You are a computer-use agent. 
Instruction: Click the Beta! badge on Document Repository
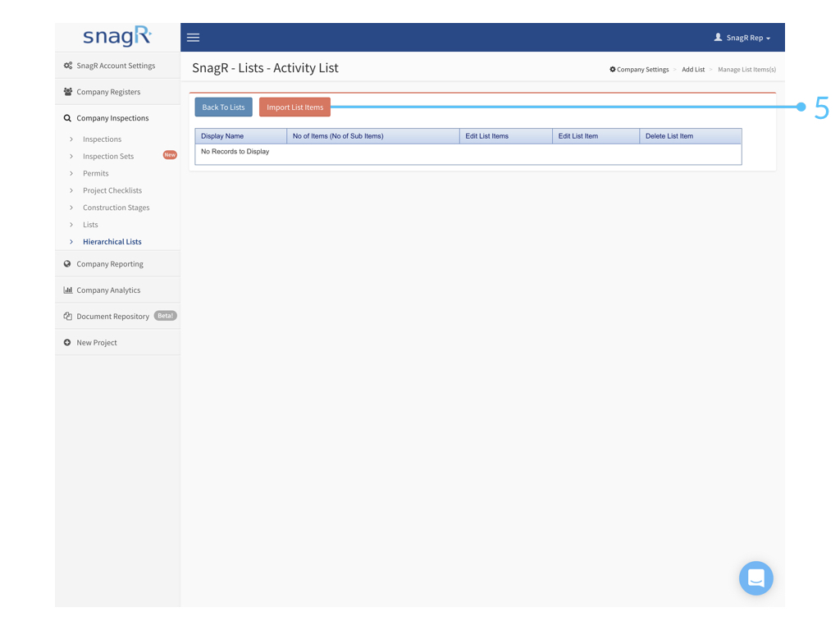coord(165,316)
